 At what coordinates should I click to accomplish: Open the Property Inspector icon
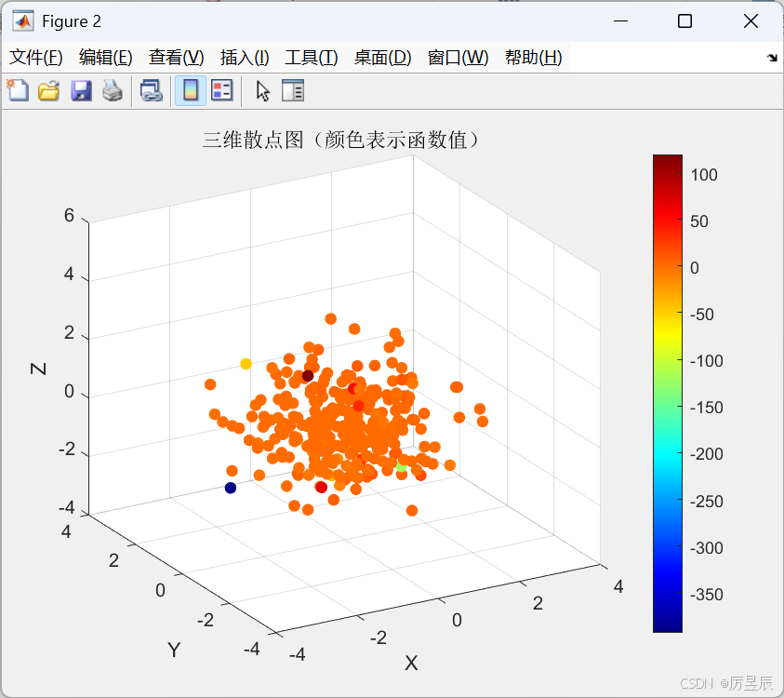point(293,91)
